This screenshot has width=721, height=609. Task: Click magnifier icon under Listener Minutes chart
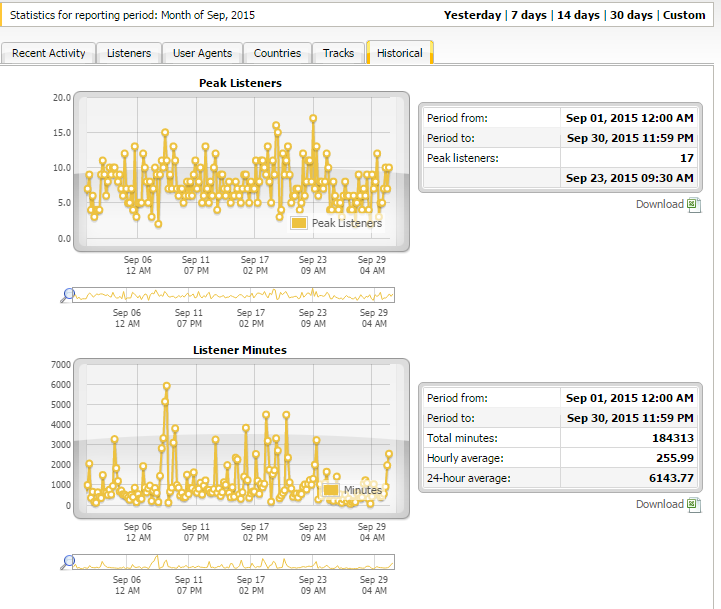coord(68,563)
